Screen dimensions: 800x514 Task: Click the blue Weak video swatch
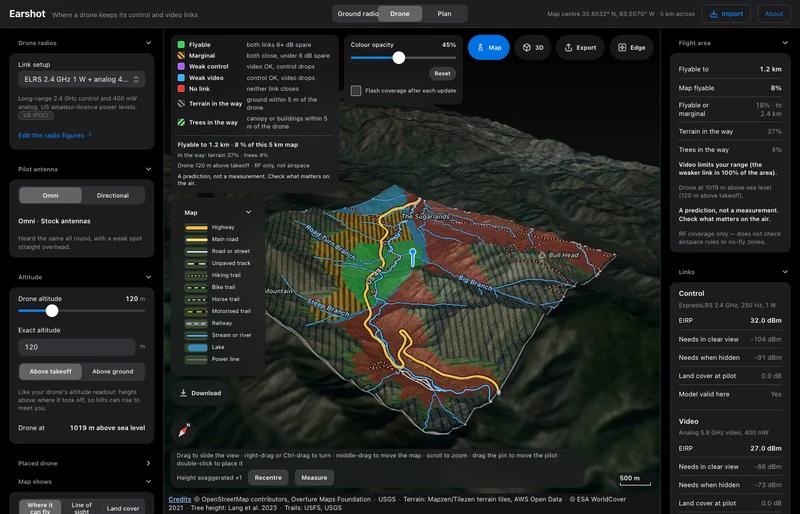click(181, 78)
